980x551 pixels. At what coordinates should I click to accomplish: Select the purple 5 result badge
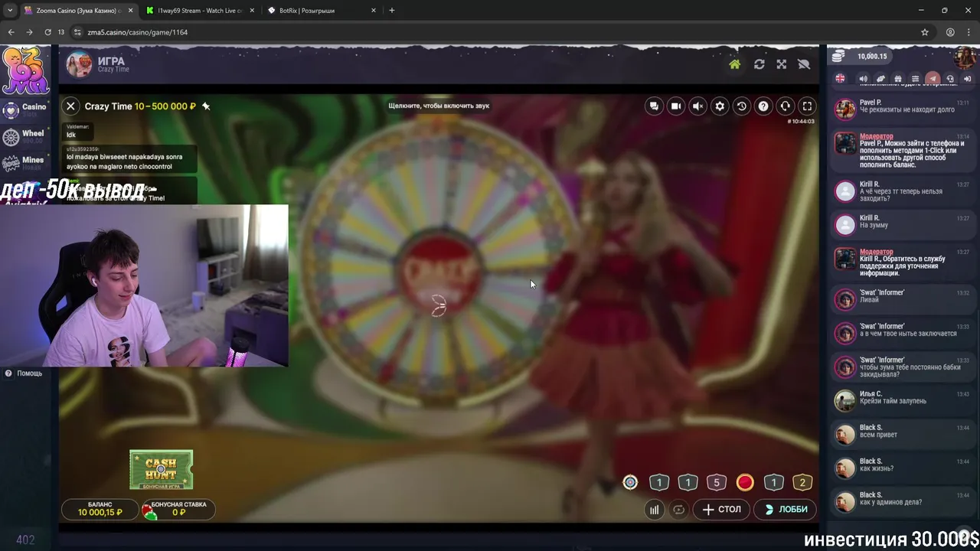point(717,482)
